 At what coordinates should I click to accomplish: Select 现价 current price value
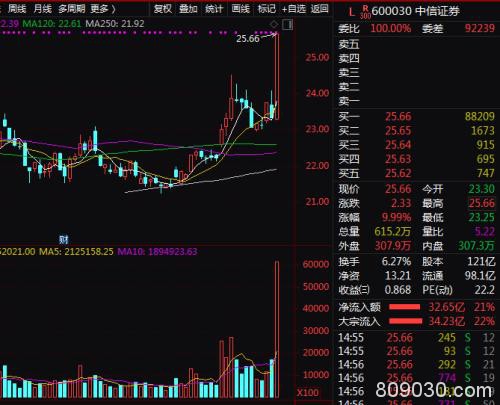click(398, 189)
